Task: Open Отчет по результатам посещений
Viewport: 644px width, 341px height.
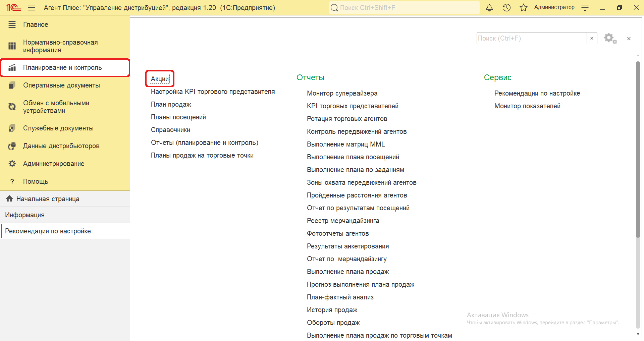Action: [x=358, y=208]
